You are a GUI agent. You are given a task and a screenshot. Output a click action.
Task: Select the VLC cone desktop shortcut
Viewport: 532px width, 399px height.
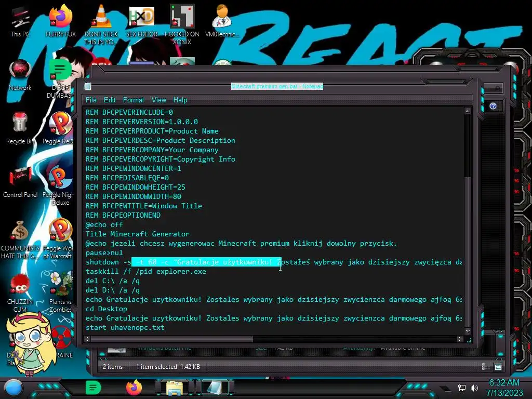coord(101,24)
